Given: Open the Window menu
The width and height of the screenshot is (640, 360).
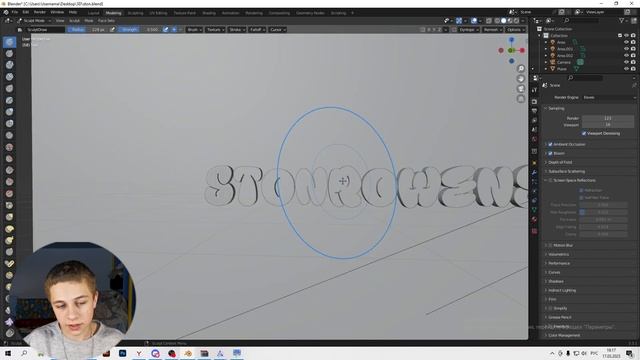Looking at the screenshot, I should point(57,13).
